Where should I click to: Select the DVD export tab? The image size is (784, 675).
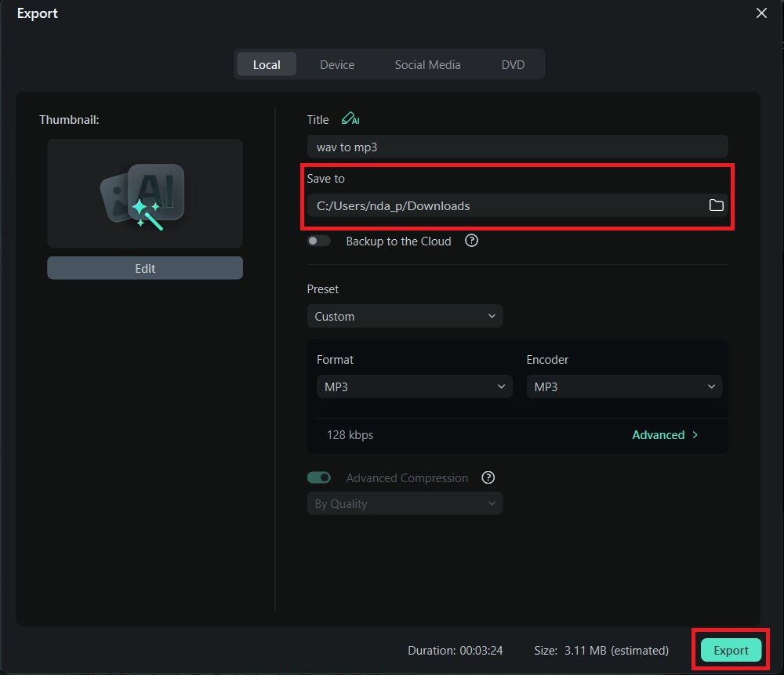click(x=512, y=64)
